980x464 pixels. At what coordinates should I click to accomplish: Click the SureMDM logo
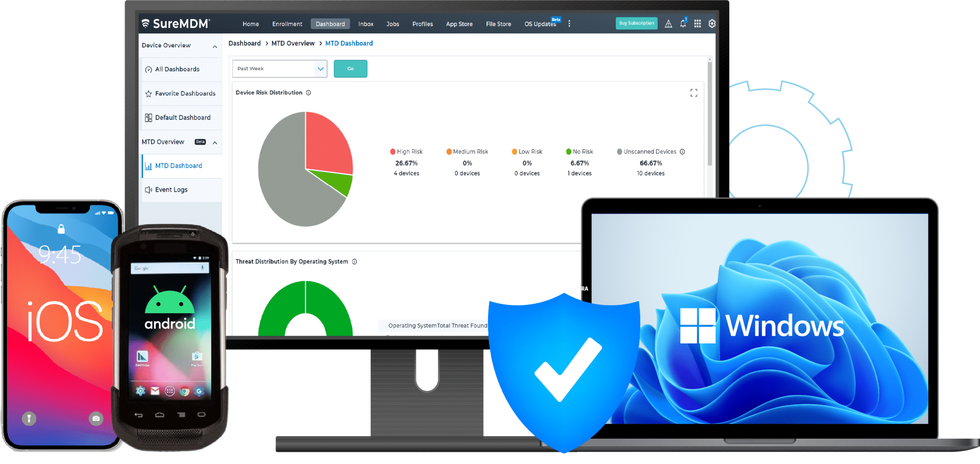176,23
